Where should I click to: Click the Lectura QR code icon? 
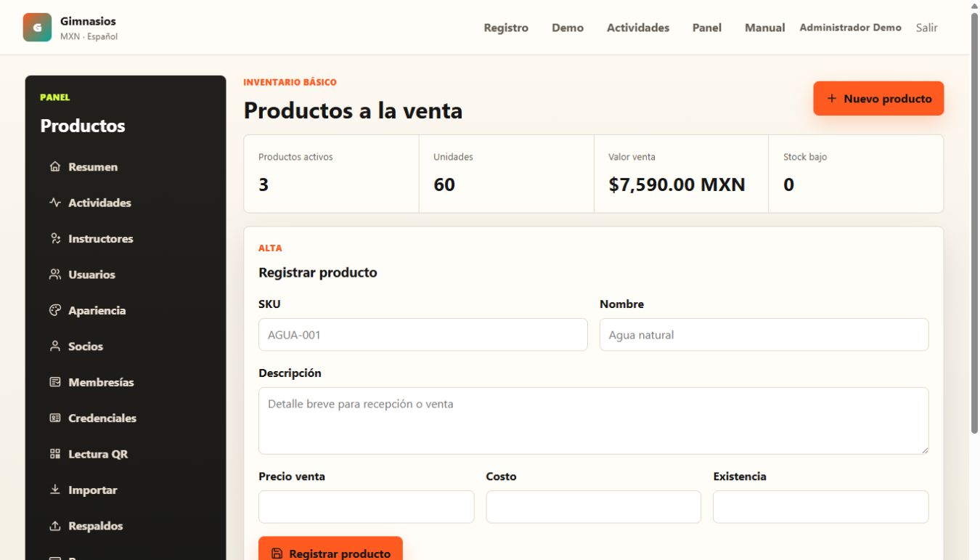[55, 454]
